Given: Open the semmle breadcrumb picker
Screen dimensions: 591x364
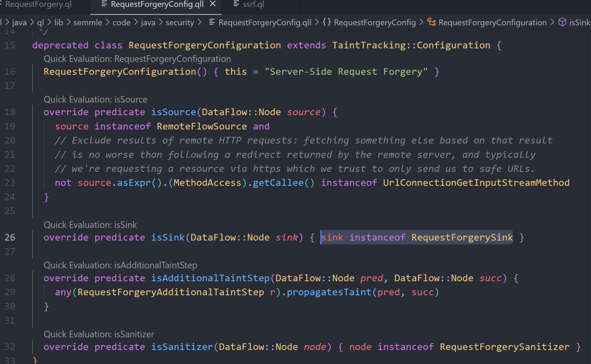Looking at the screenshot, I should pyautogui.click(x=87, y=22).
